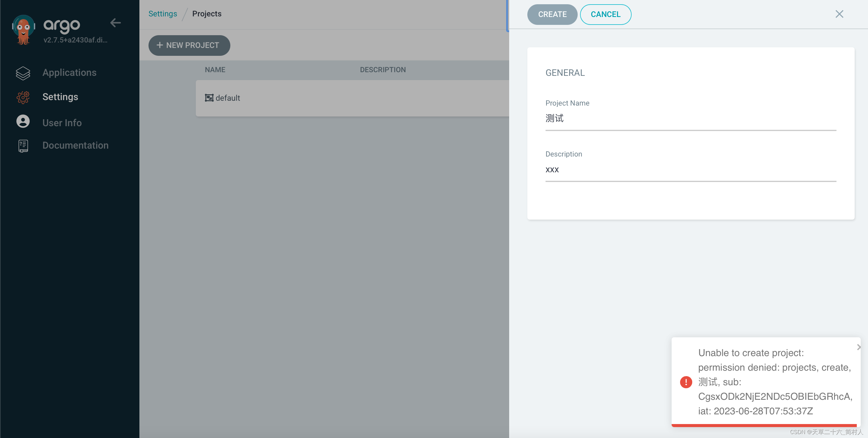Open the Applications menu item
The height and width of the screenshot is (438, 868).
pyautogui.click(x=69, y=72)
